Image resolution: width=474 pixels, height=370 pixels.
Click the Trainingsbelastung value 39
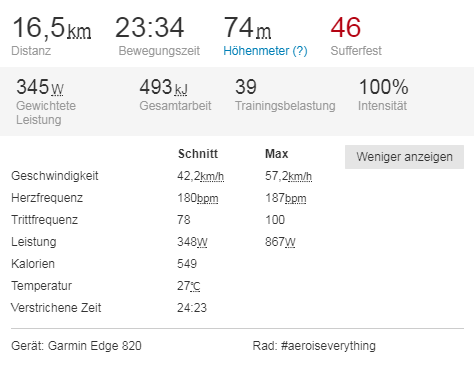(246, 87)
